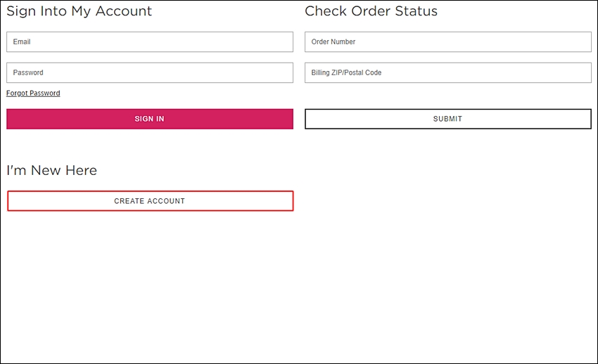Viewport: 598px width, 364px height.
Task: Select the Order Number field
Action: pyautogui.click(x=447, y=42)
